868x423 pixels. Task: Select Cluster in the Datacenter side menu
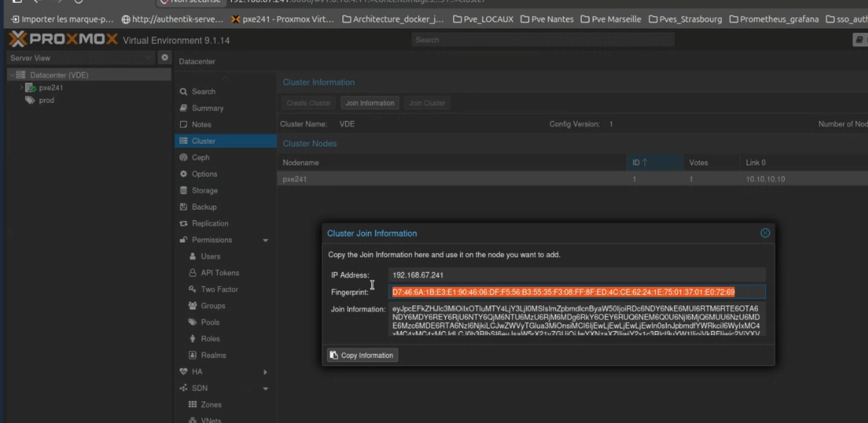click(225, 141)
